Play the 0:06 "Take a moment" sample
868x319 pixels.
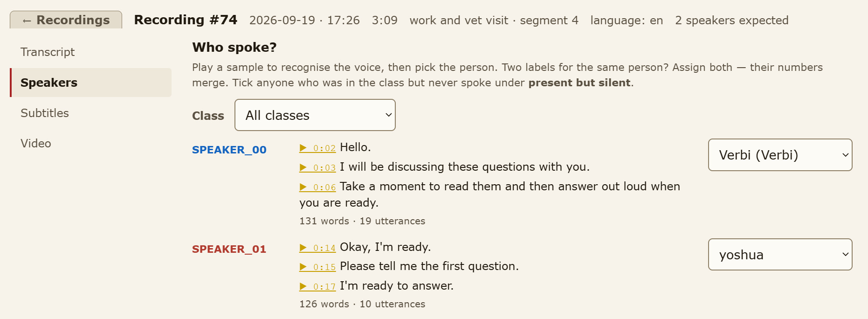tap(317, 187)
